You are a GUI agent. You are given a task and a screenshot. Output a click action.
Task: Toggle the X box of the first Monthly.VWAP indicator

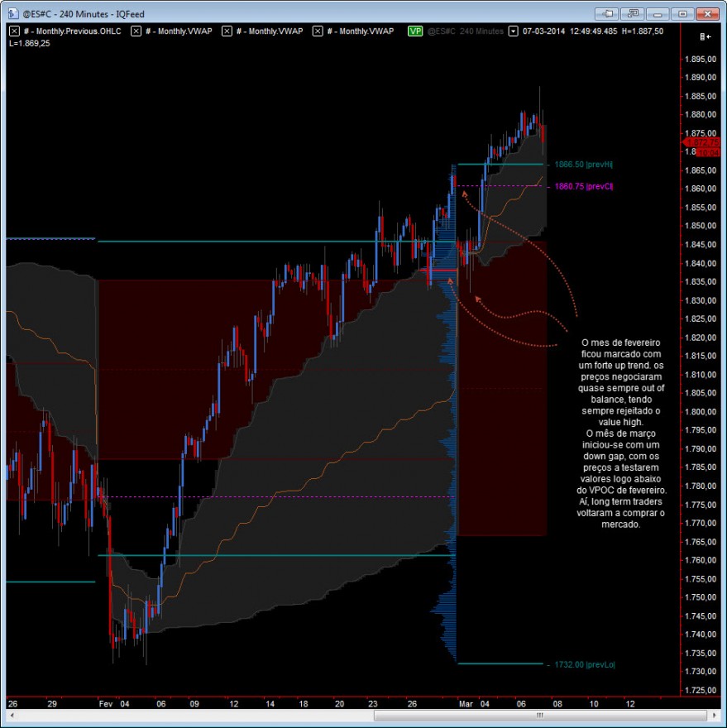click(136, 31)
